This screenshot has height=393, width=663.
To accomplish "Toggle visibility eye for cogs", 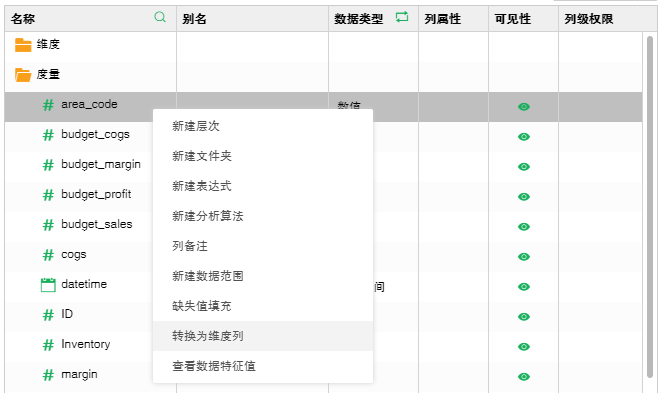I will click(x=524, y=257).
